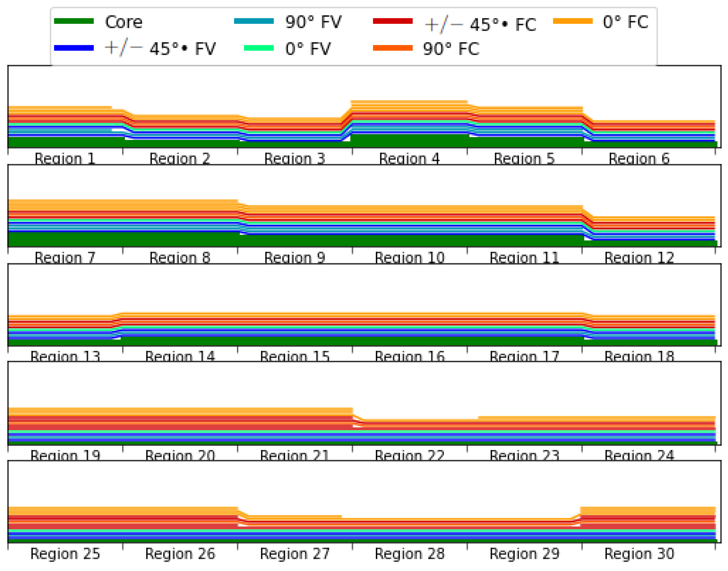
Task: Click the green Core legend swatch
Action: pos(74,21)
